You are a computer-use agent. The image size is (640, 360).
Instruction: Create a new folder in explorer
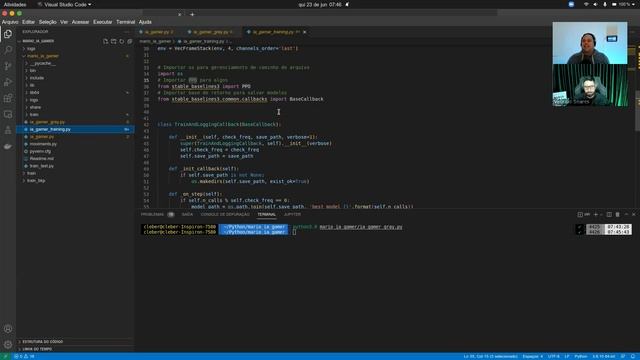(x=114, y=41)
